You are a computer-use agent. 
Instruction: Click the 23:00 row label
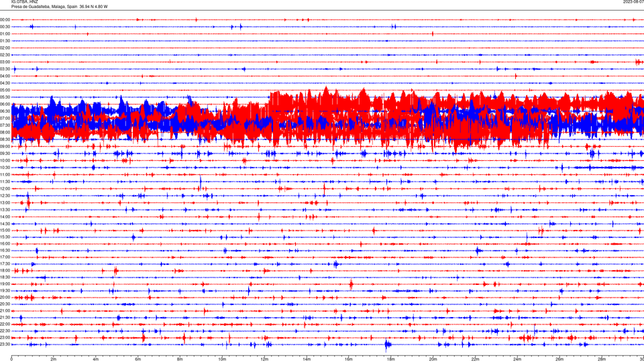coord(5,338)
